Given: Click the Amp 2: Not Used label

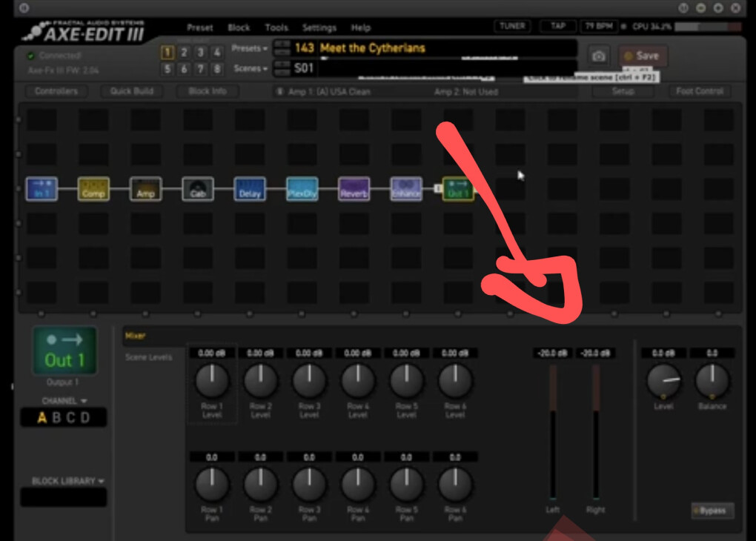Looking at the screenshot, I should tap(465, 92).
